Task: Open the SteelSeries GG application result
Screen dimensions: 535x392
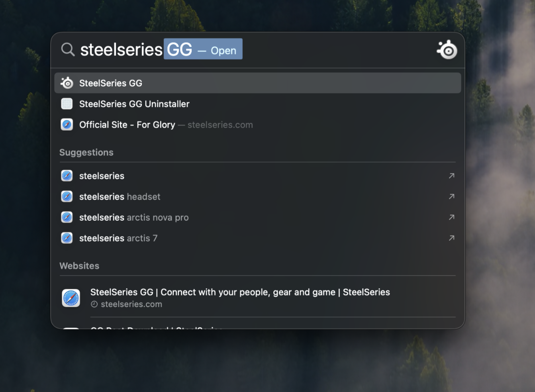Action: click(257, 83)
